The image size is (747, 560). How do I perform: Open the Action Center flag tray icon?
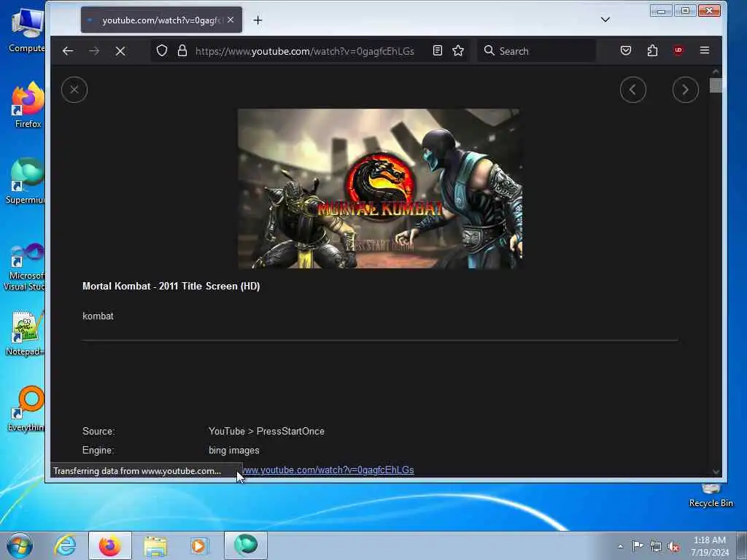(x=638, y=545)
